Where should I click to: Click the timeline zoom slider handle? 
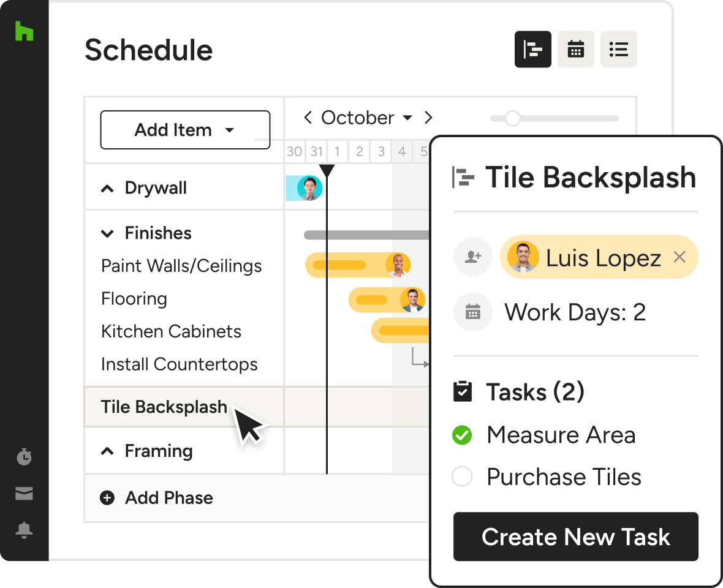(x=512, y=118)
